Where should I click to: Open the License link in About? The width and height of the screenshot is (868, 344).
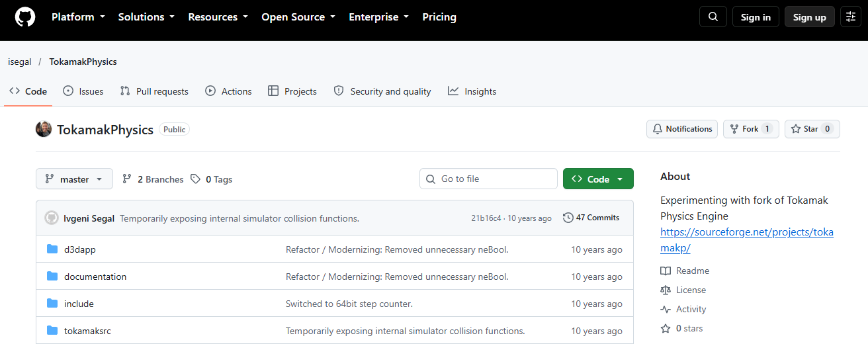pos(683,290)
